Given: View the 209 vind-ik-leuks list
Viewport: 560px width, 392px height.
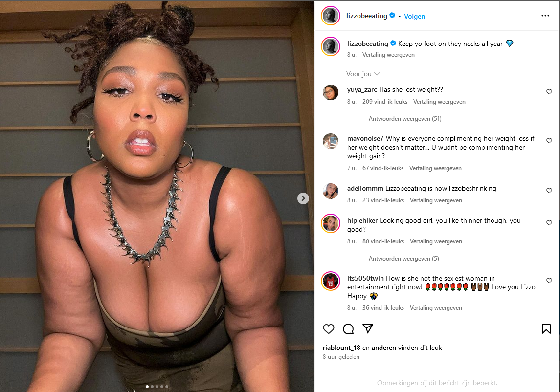Looking at the screenshot, I should tap(384, 102).
